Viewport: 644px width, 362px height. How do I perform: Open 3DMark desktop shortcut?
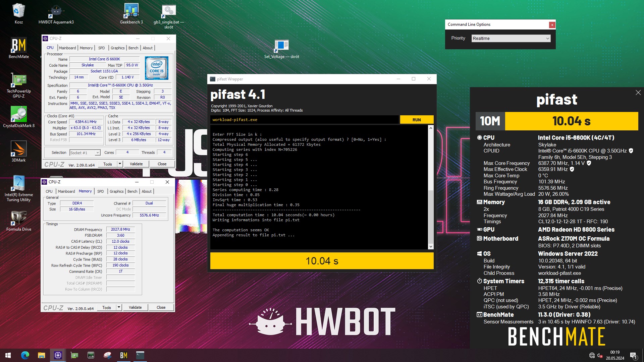(19, 152)
